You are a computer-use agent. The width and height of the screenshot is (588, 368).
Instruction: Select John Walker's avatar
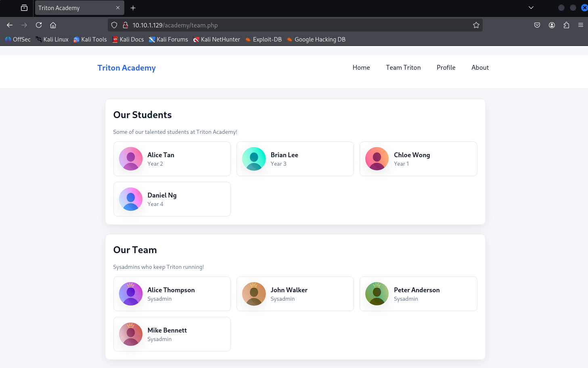point(254,294)
